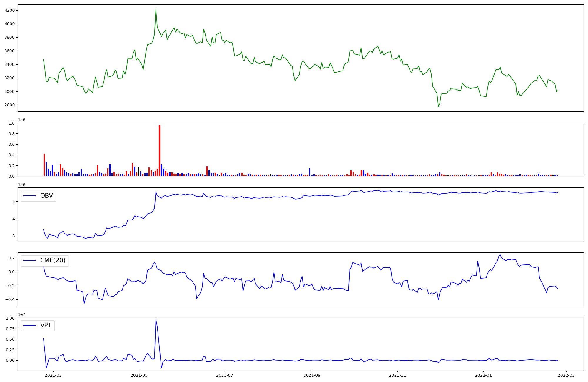Click the 4200 price axis label
This screenshot has height=382, width=588.
[10, 10]
